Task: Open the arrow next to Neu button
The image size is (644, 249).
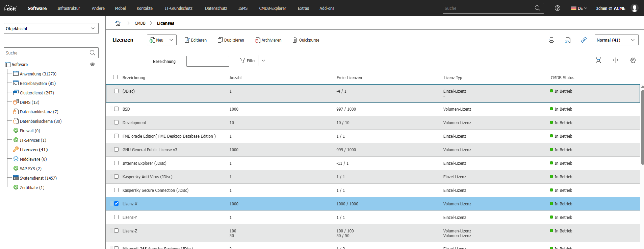Action: (x=171, y=40)
